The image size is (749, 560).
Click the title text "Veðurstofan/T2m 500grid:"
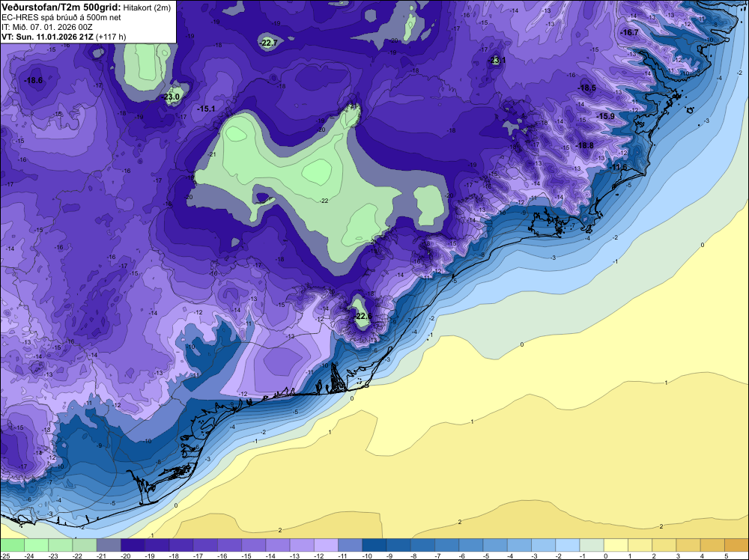(x=61, y=7)
